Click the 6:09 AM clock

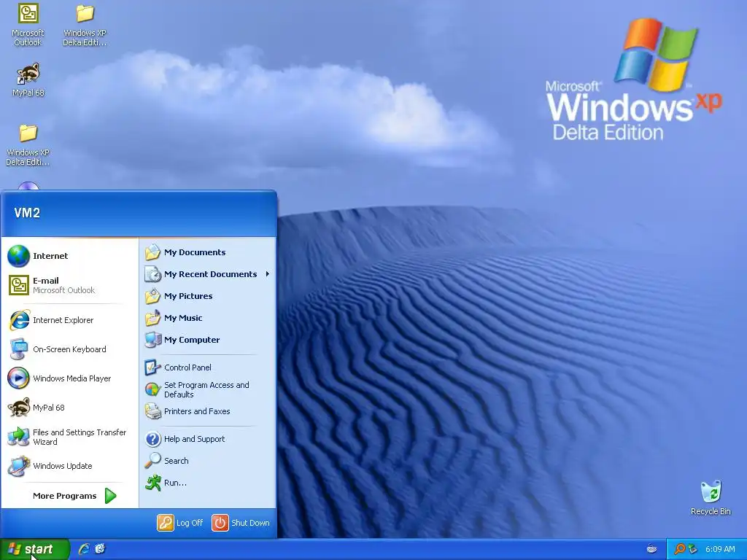pos(720,549)
